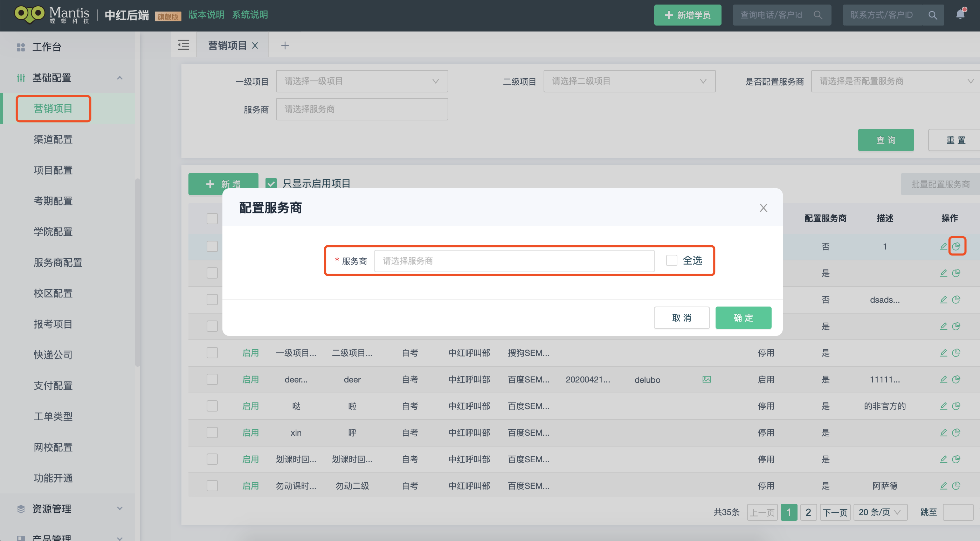Screen dimensions: 980x541
Task: Close the 营销项目 tab via X icon
Action: click(255, 45)
